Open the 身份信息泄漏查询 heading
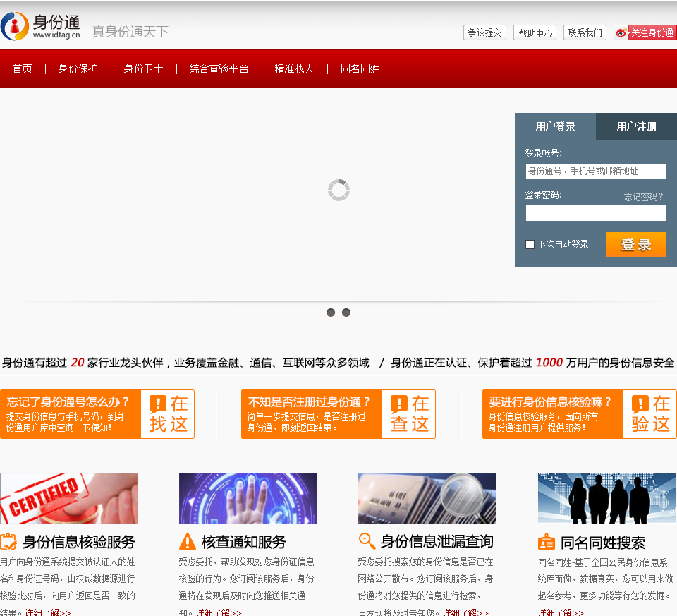Viewport: 677px width, 616px height. (x=437, y=541)
